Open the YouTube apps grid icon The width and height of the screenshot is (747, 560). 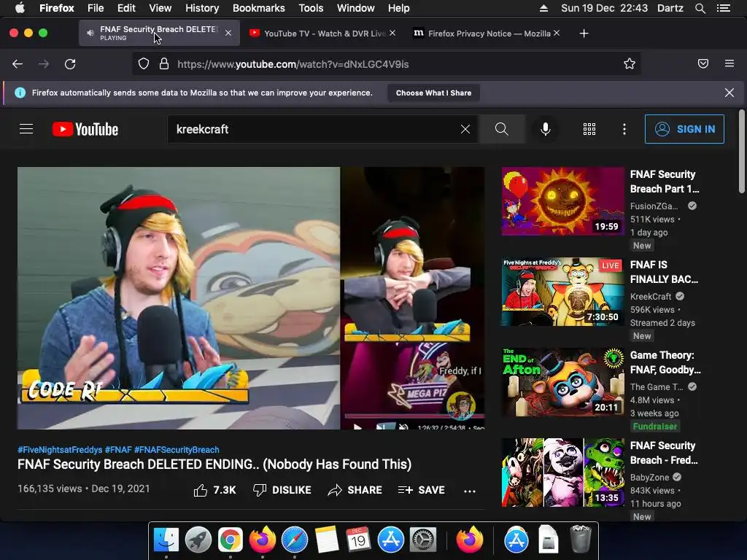point(589,129)
